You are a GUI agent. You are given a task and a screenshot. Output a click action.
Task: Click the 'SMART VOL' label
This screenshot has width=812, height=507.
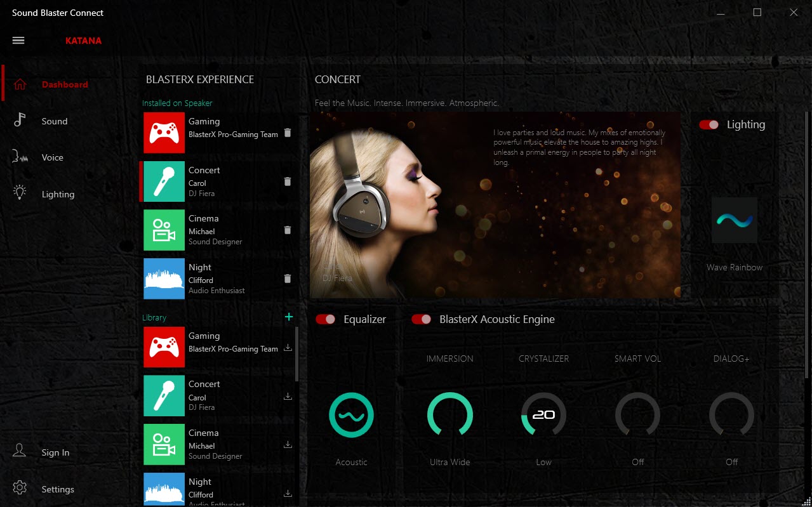tap(638, 359)
